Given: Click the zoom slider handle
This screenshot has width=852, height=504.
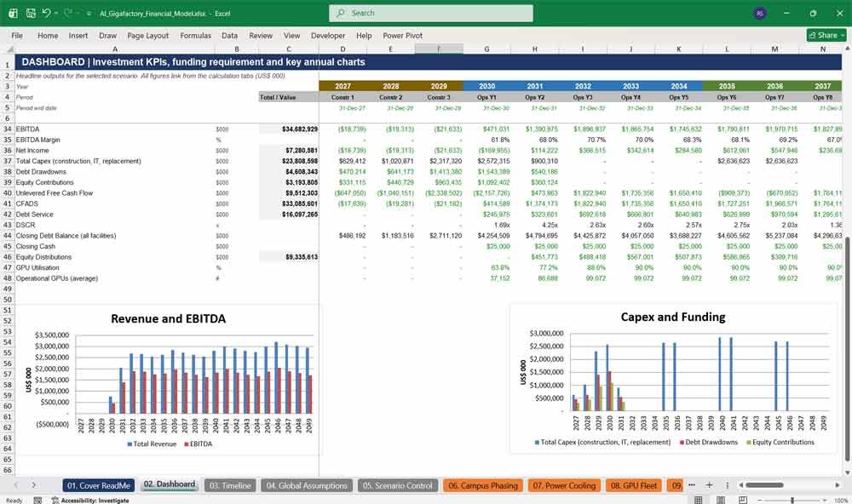Looking at the screenshot, I should tap(792, 501).
